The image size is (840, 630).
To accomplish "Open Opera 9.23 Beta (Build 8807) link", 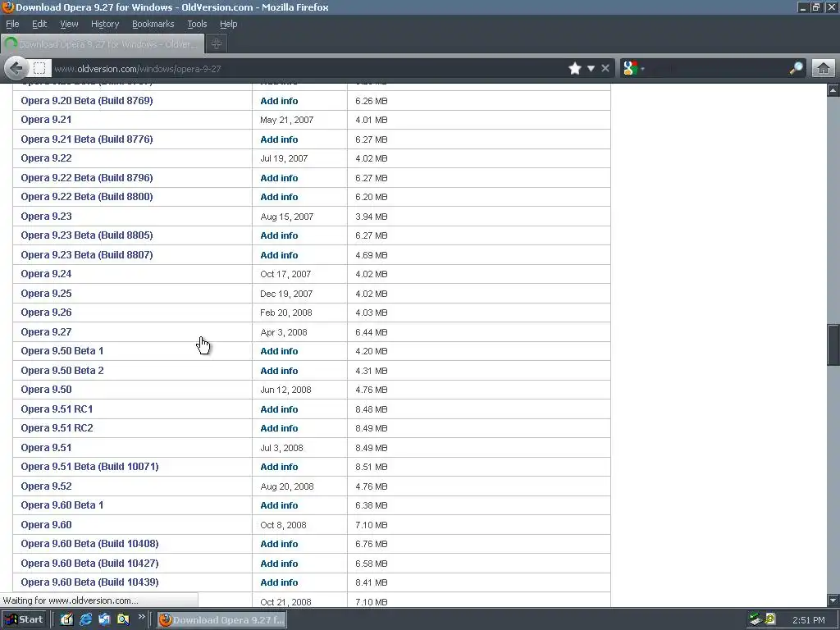I will tap(87, 255).
